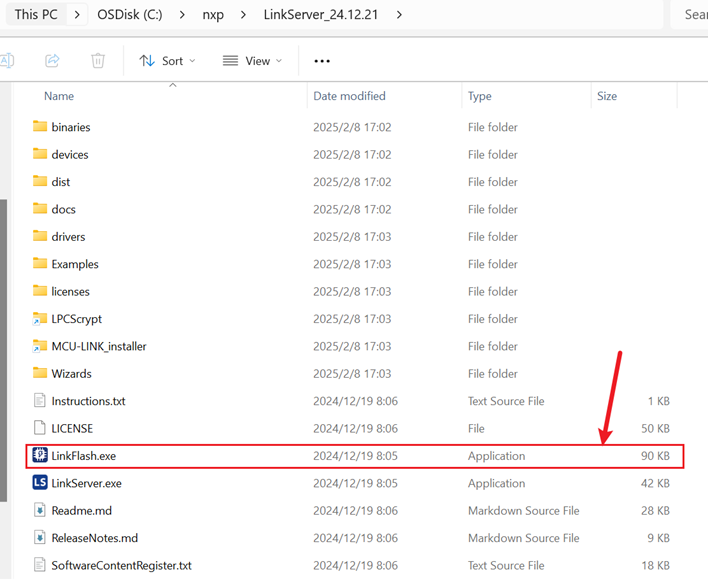
Task: Click the LinkServer.exe application icon
Action: (x=40, y=483)
